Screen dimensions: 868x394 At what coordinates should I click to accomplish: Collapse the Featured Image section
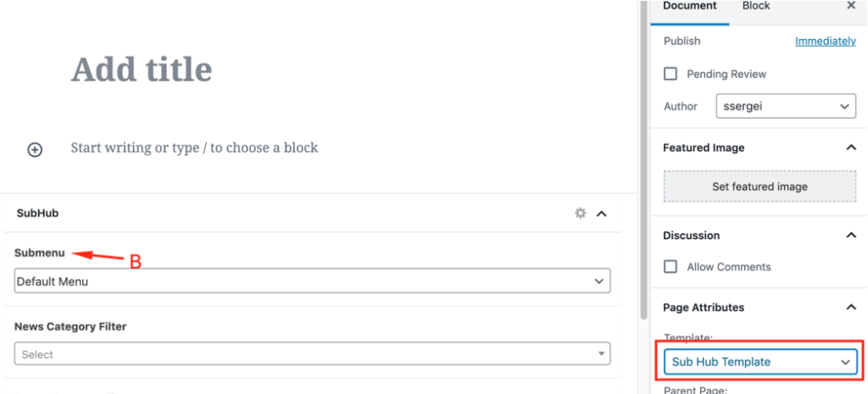[x=851, y=147]
